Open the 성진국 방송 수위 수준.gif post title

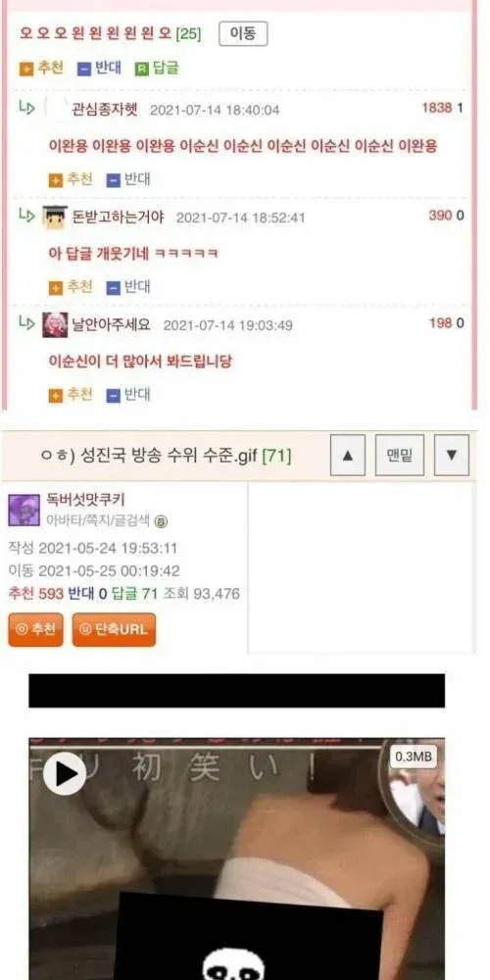[167, 457]
